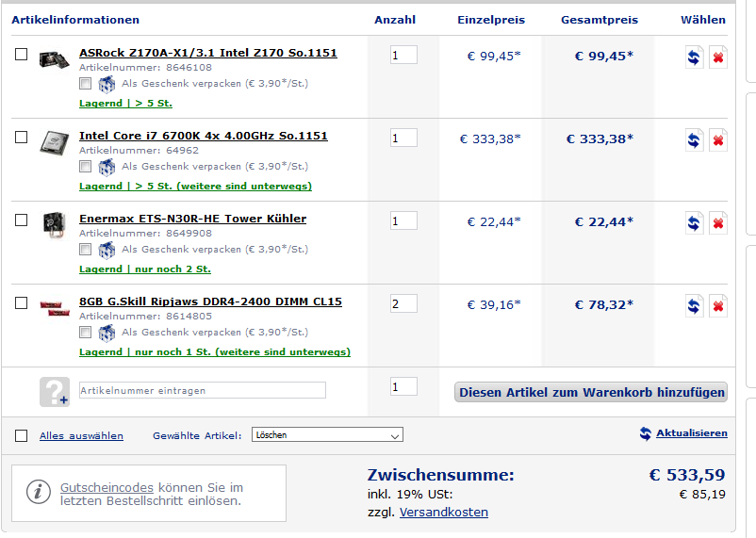Viewport: 756px width, 538px height.
Task: Focus the G.Skill Ripjaws quantity field showing 2
Action: point(403,303)
